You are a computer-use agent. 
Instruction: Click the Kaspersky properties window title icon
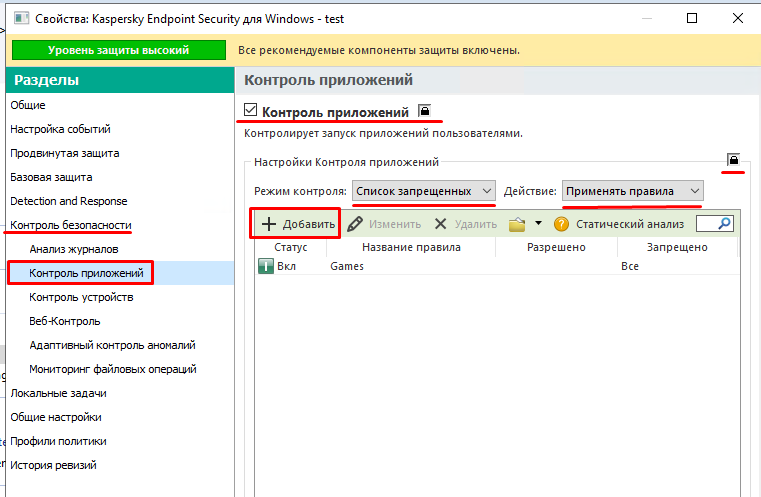click(x=21, y=18)
